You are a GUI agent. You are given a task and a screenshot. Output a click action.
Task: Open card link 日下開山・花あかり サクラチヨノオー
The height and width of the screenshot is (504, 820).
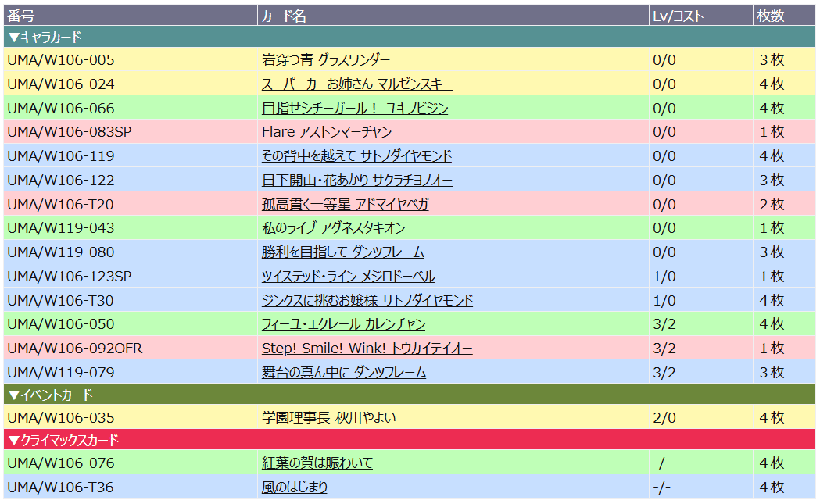point(357,181)
